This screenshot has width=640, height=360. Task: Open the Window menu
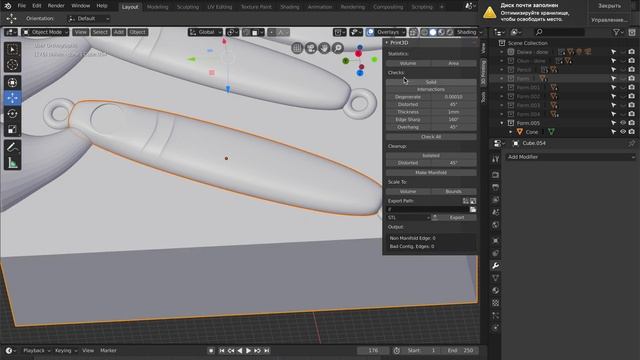pyautogui.click(x=80, y=6)
